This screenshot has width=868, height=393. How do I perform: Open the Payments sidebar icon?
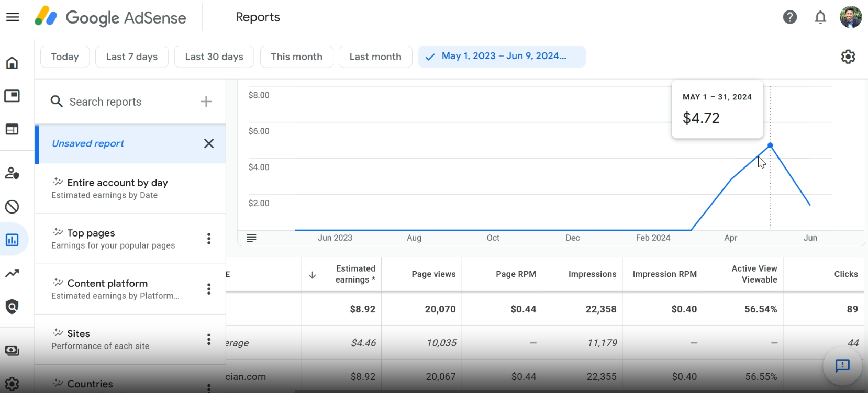(12, 351)
